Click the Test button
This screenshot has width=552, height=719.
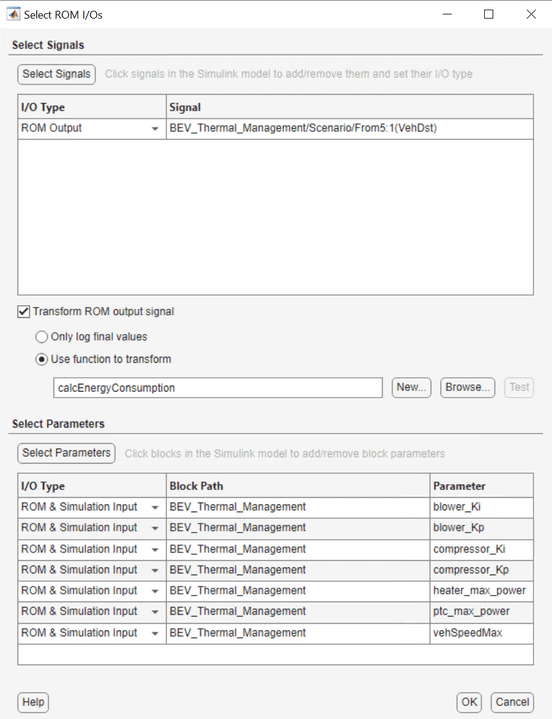(x=519, y=387)
